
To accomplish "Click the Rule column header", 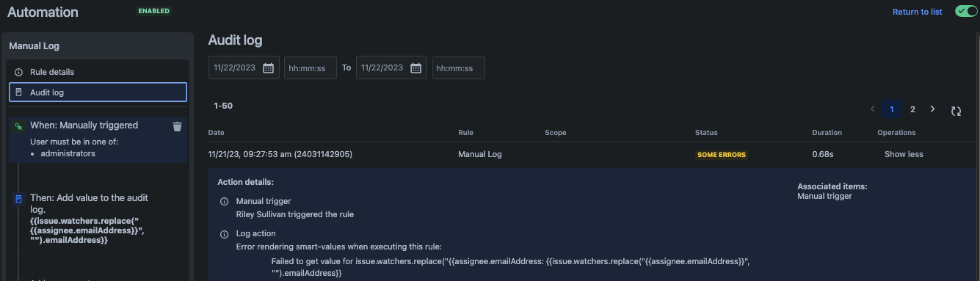I will [465, 133].
